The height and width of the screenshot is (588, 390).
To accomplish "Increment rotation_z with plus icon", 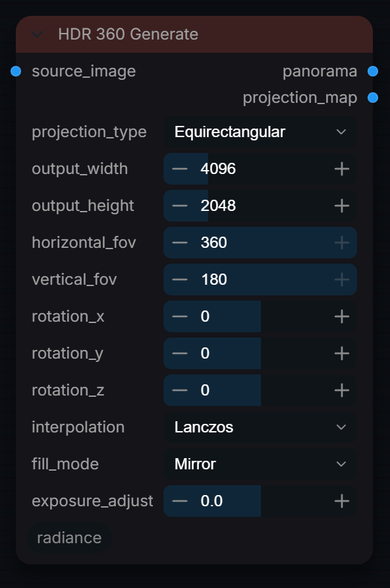I will pos(342,390).
